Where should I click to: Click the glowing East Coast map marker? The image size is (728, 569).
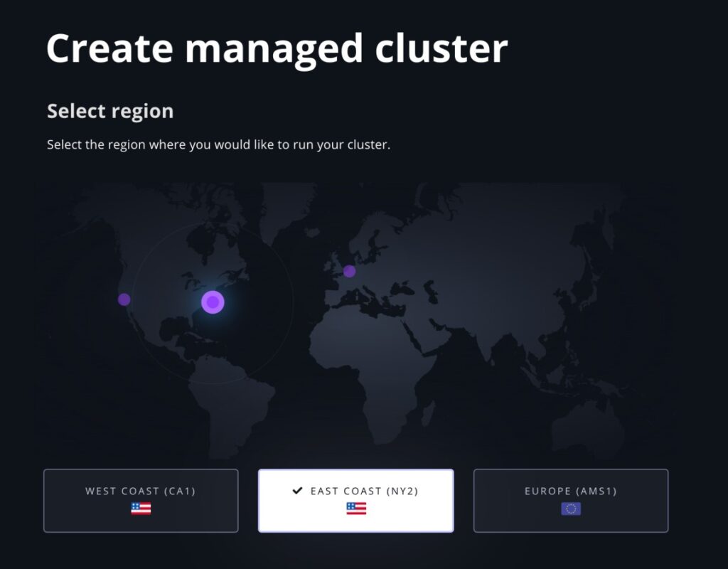click(x=211, y=302)
